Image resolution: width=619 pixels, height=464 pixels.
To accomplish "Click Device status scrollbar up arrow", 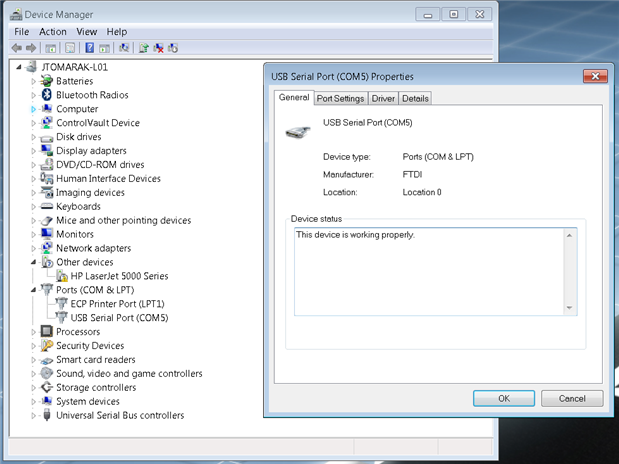I will (569, 236).
